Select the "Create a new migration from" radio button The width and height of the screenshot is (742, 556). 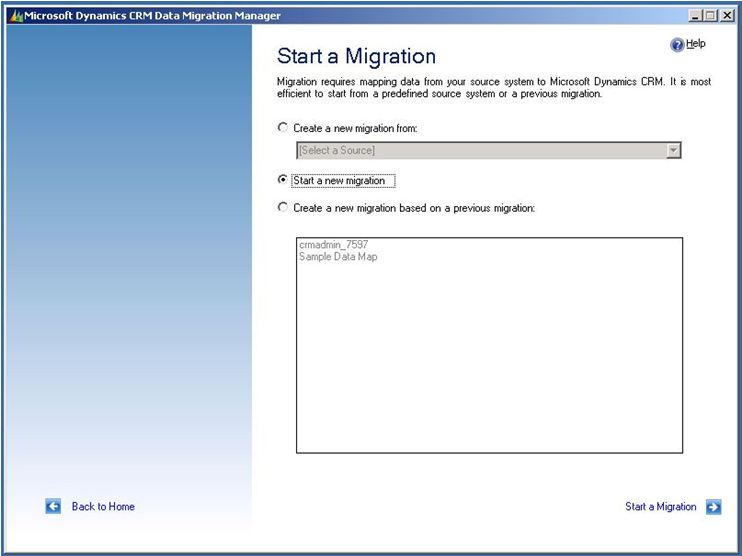coord(283,128)
